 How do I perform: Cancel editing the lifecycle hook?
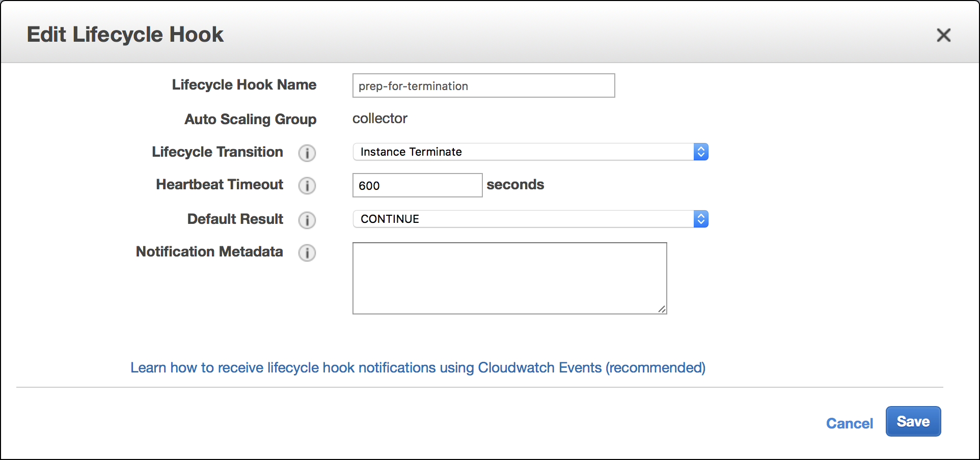849,423
